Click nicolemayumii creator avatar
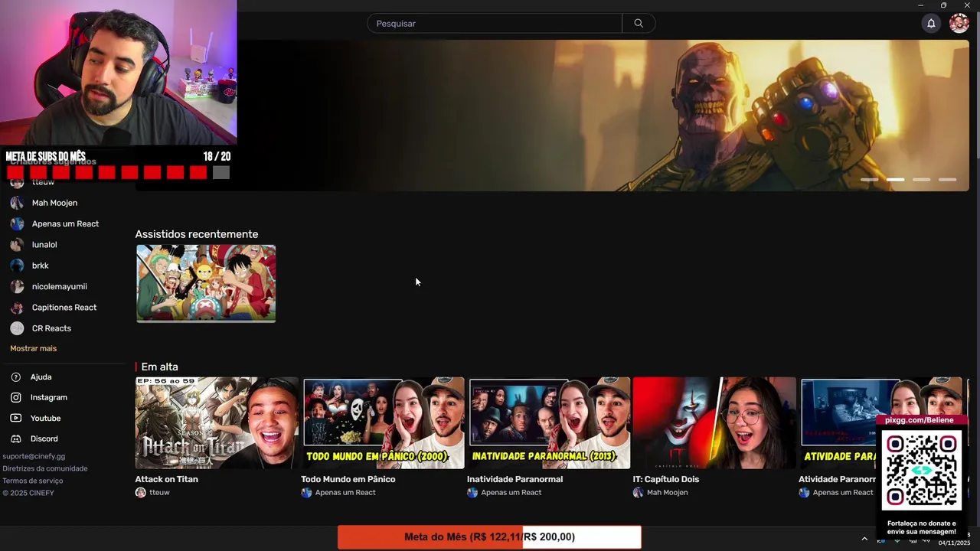980x551 pixels. (x=17, y=287)
